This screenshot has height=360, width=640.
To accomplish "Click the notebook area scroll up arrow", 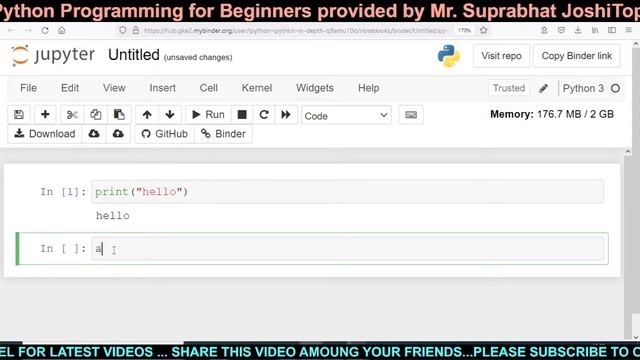I will [x=628, y=152].
